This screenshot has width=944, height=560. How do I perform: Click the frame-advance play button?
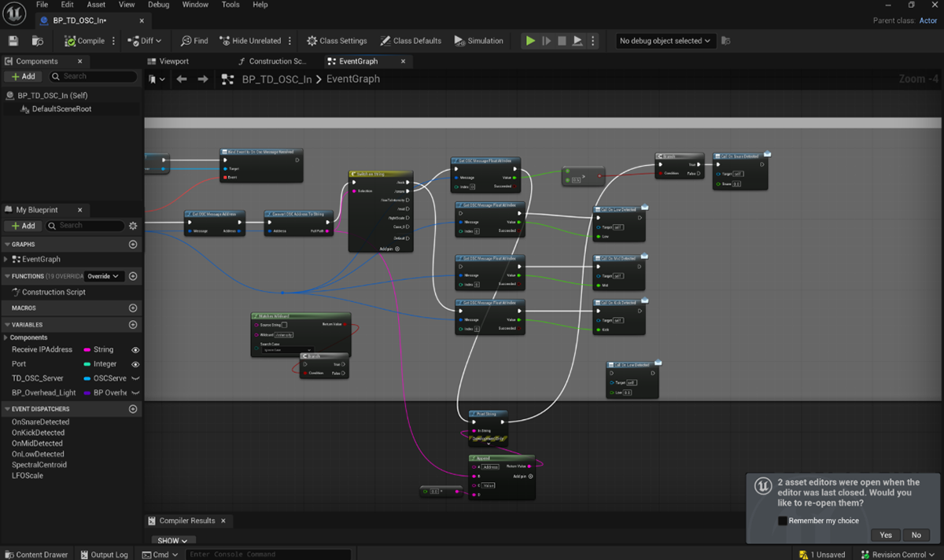[546, 41]
